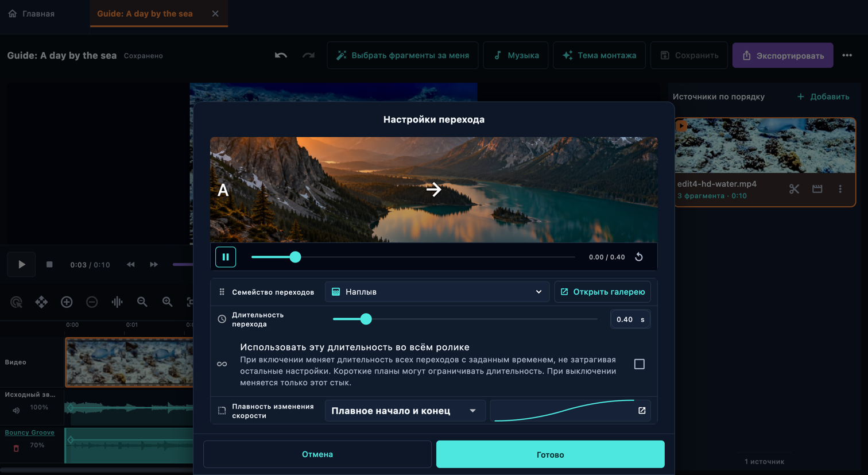Click the clapperboard icon on edit4-hd-water.mp4

pos(817,189)
